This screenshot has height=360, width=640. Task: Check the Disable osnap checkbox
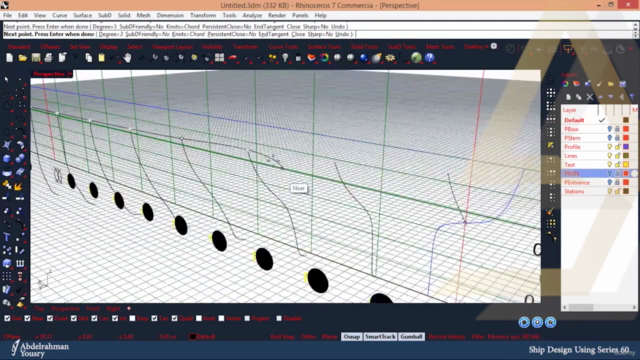pos(279,318)
